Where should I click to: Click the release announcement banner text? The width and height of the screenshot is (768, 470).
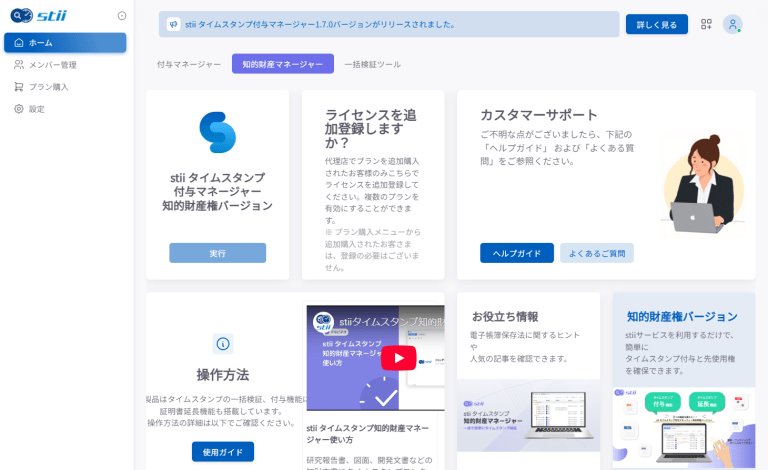(x=320, y=24)
